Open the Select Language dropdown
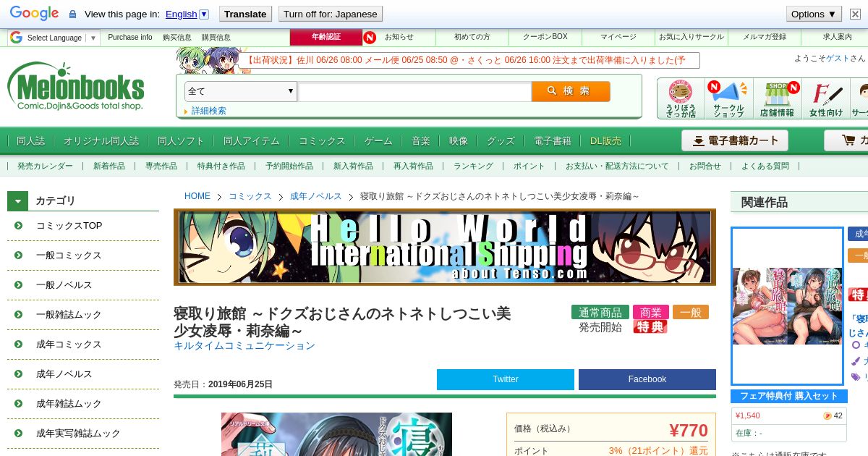The image size is (868, 456). (x=54, y=38)
